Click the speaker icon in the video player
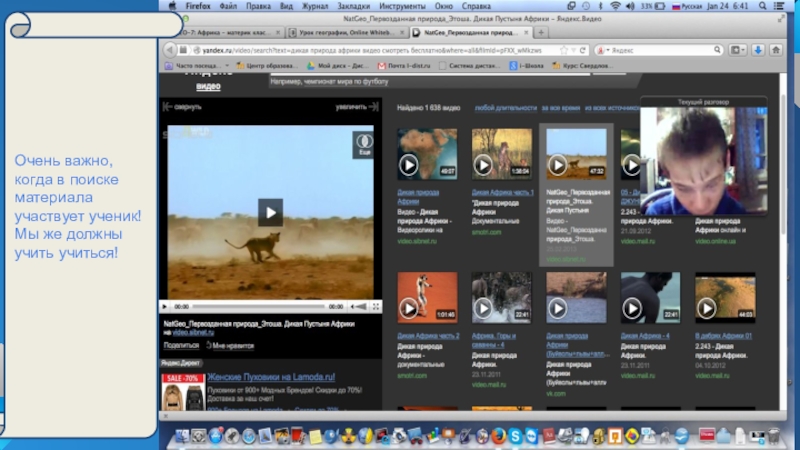 point(352,307)
